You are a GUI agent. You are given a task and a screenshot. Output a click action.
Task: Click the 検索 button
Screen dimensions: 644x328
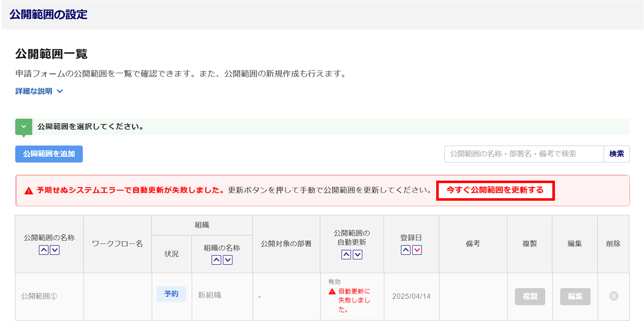pos(616,154)
